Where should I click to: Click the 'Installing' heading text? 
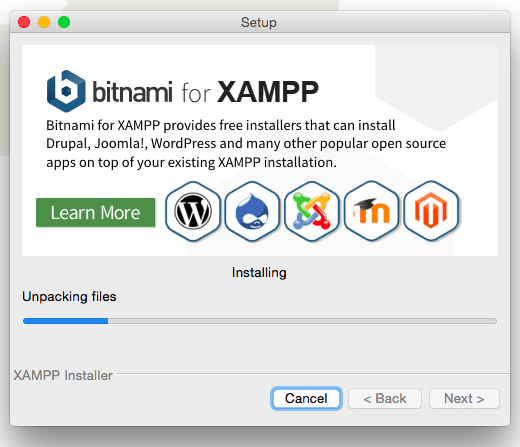pos(259,273)
